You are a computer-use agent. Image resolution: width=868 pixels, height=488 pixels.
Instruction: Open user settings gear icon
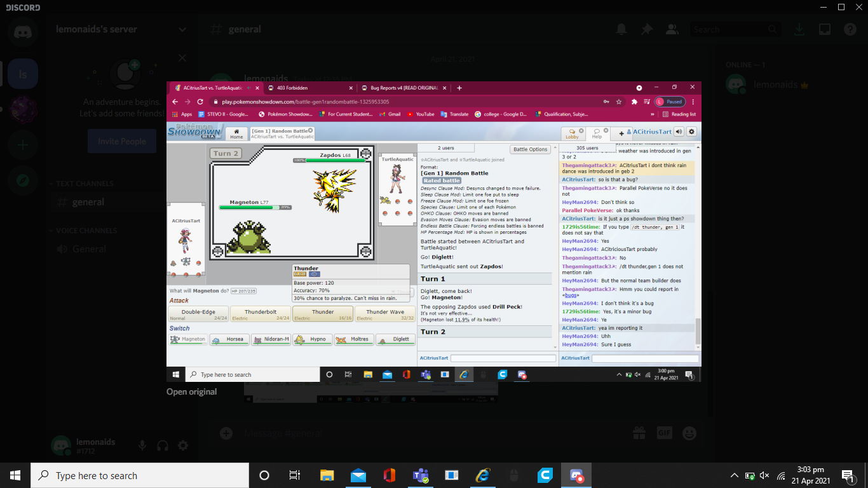point(183,445)
